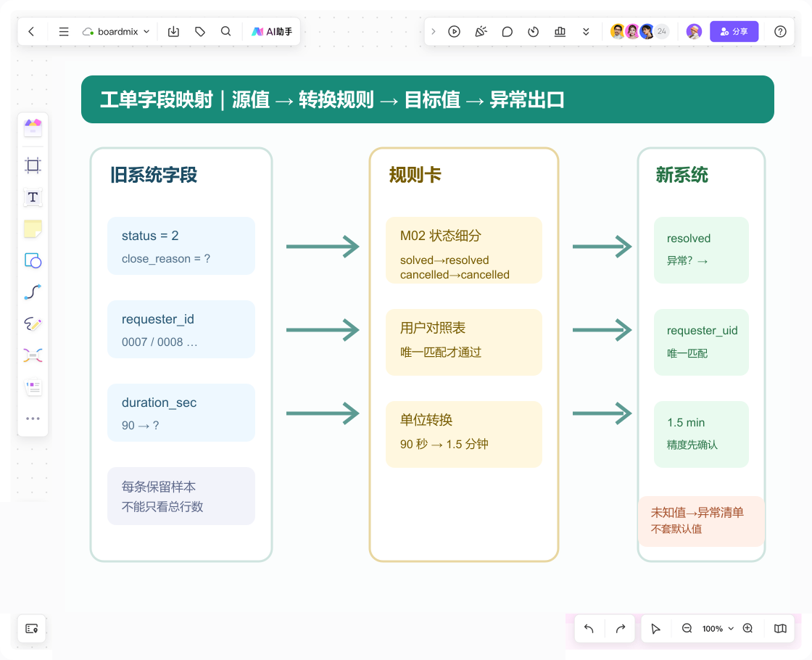The image size is (812, 660).
Task: Select the duration_sec card
Action: [181, 413]
